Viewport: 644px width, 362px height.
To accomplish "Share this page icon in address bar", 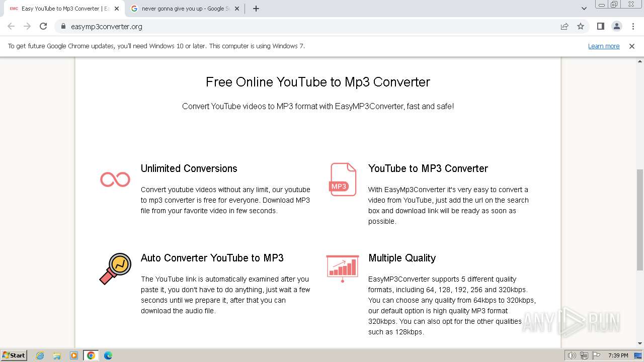I will [565, 26].
